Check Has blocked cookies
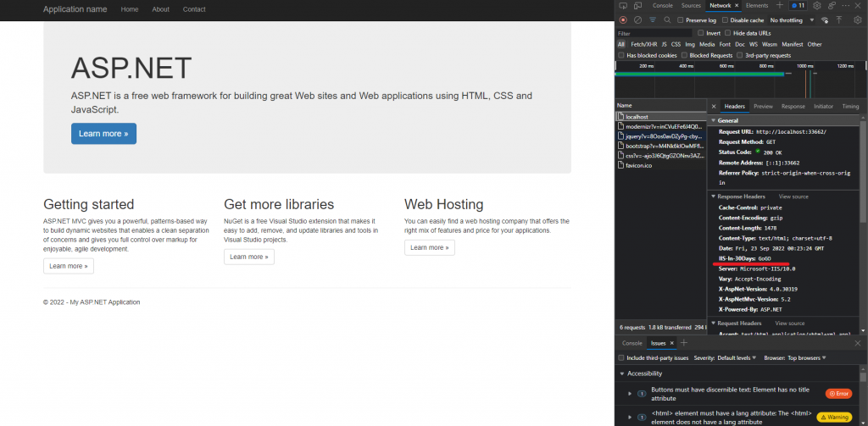The image size is (868, 426). (621, 55)
